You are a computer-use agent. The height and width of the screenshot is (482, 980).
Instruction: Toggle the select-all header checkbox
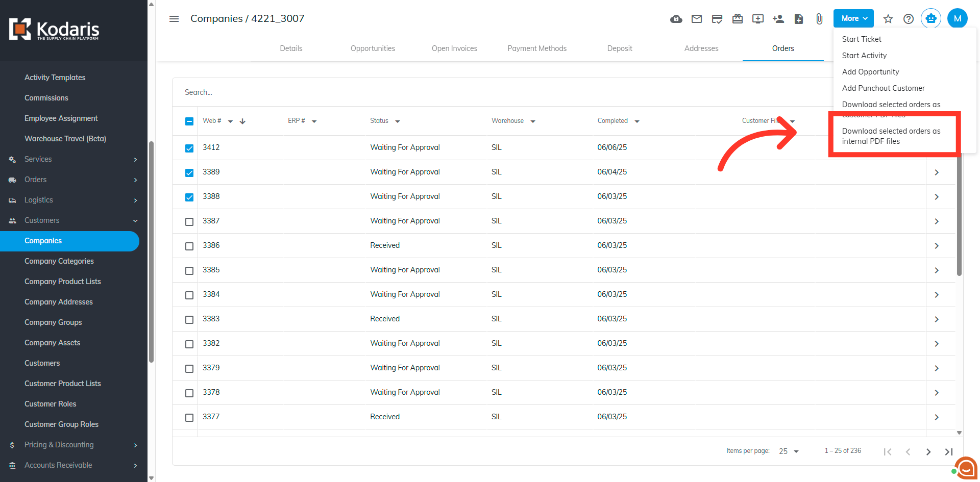189,121
